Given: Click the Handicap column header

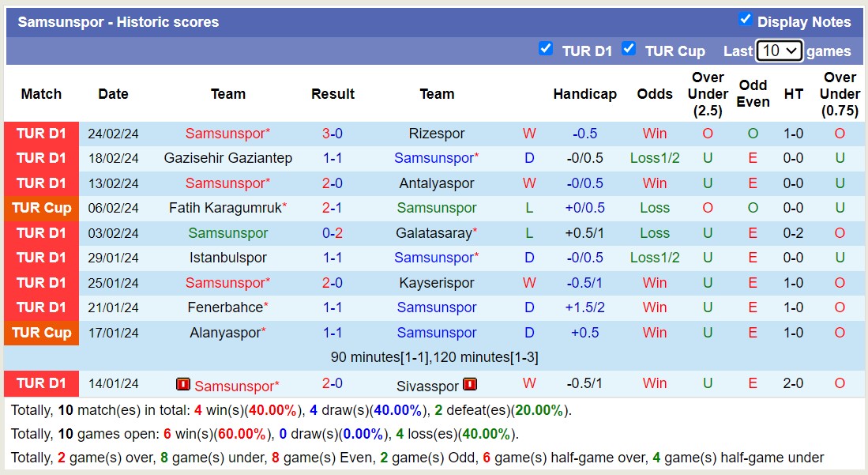Looking at the screenshot, I should (584, 94).
